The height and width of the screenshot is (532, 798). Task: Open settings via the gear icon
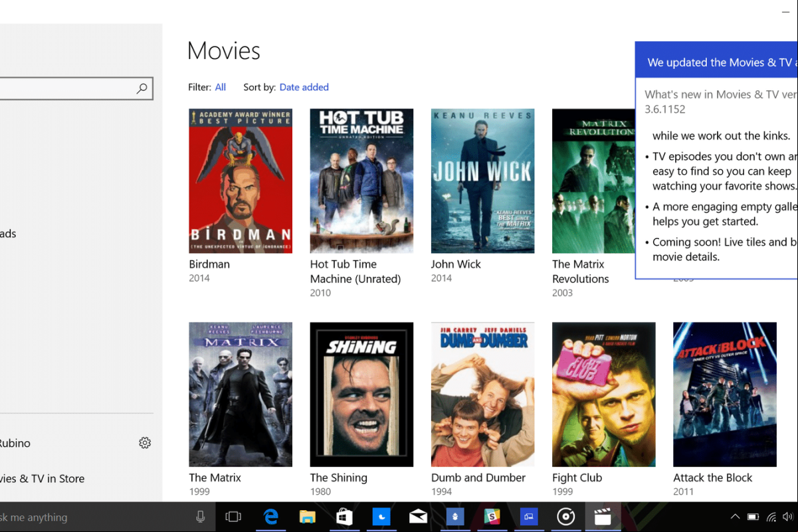point(145,443)
